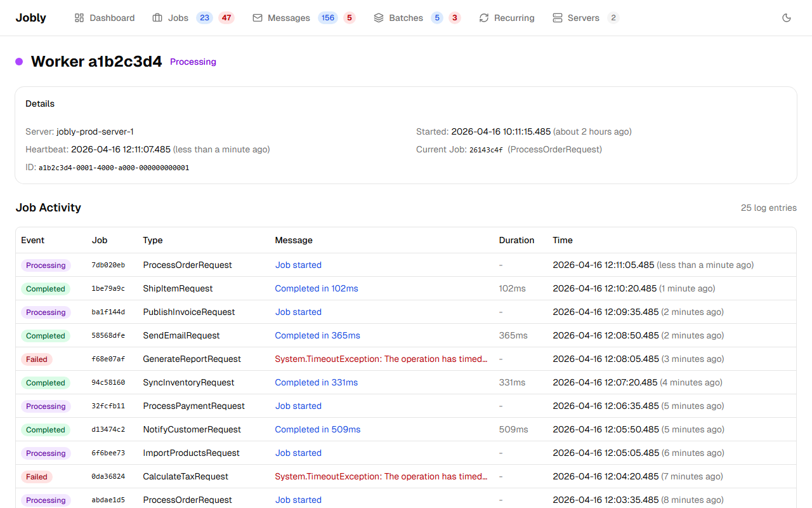Viewport: 812px width, 508px height.
Task: Click the Duration column header
Action: tap(516, 240)
